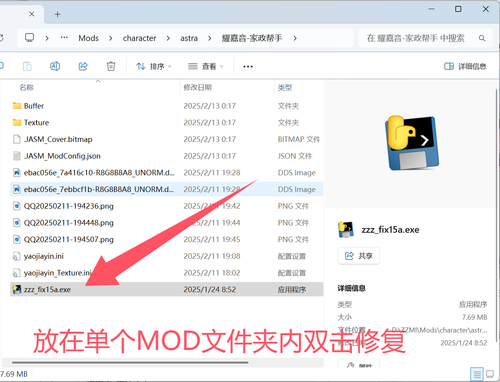The image size is (500, 382).
Task: Select ebac056e_7ebbcf1b DDS image file
Action: coord(167,189)
